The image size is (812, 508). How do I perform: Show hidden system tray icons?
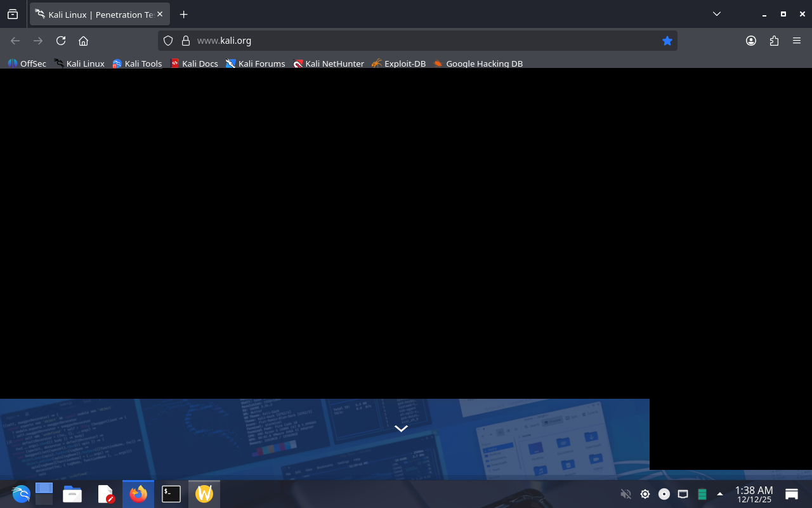pyautogui.click(x=719, y=494)
